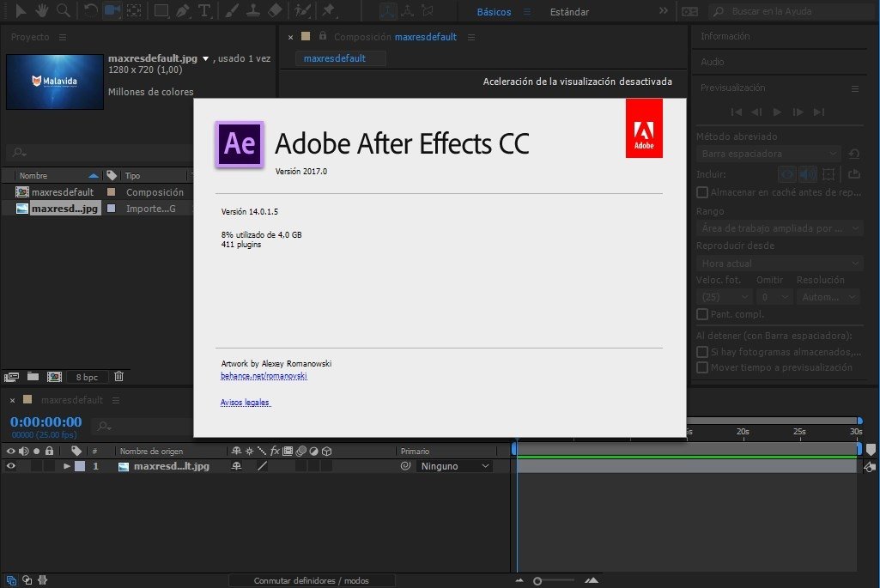This screenshot has height=588, width=880.
Task: Reset the preview shortcut settings
Action: [854, 154]
